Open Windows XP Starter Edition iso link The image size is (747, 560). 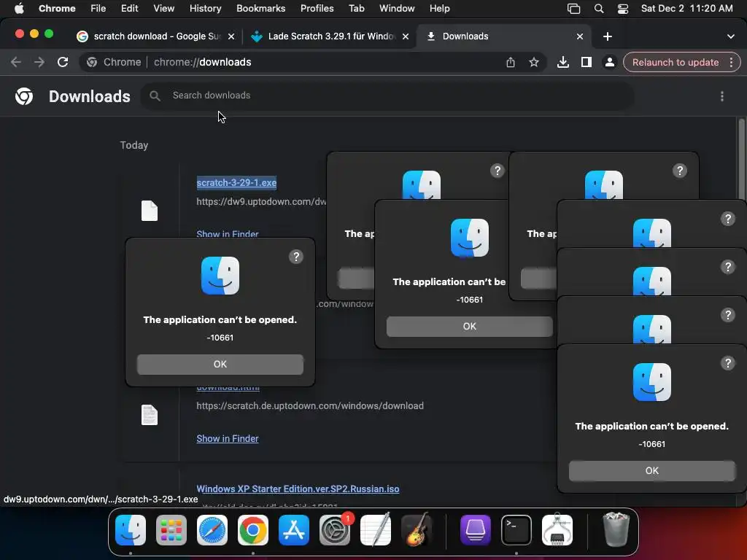click(x=298, y=489)
